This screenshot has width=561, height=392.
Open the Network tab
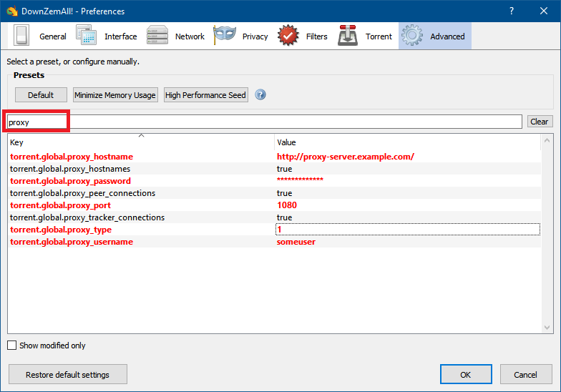(176, 36)
